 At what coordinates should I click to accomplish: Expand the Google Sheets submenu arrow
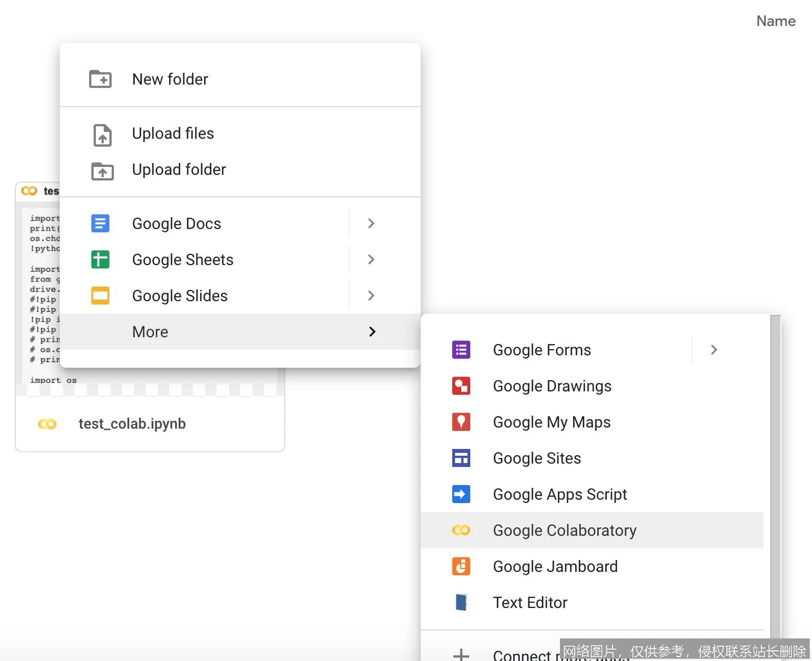click(371, 259)
